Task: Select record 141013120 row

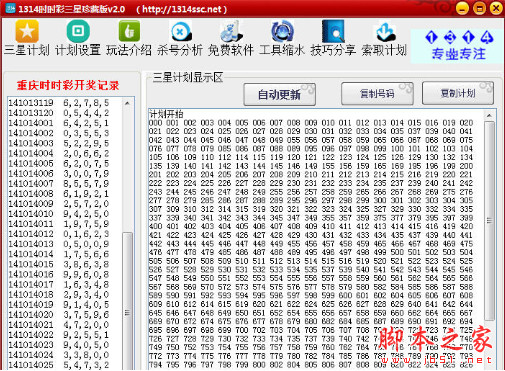Action: point(59,113)
